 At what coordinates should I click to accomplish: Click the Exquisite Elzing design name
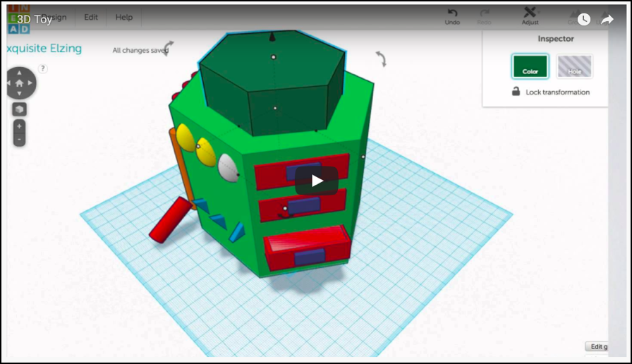(x=44, y=49)
